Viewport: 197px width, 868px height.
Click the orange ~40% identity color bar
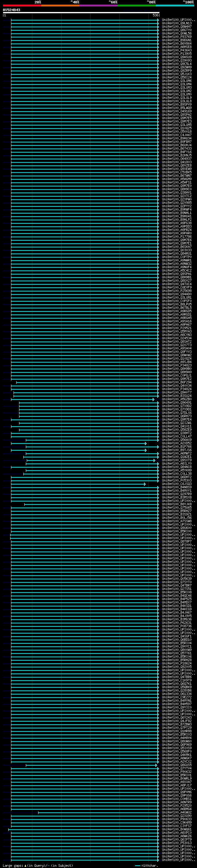[60, 6]
